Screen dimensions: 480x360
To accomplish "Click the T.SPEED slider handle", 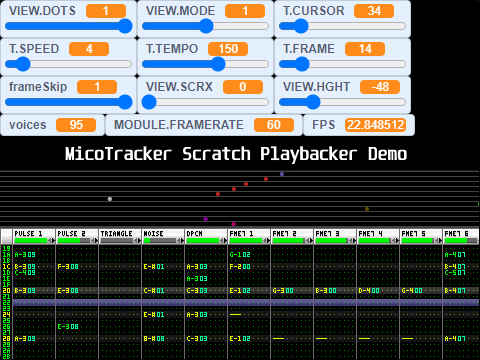I will [23, 64].
